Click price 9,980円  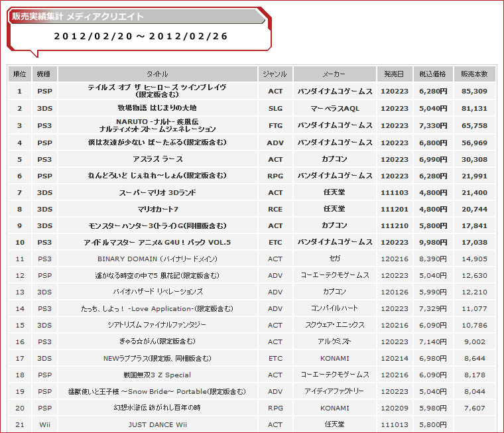pyautogui.click(x=433, y=243)
